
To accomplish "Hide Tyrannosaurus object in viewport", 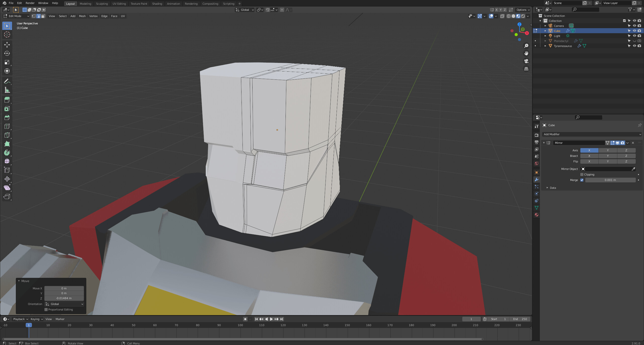I will click(x=634, y=46).
